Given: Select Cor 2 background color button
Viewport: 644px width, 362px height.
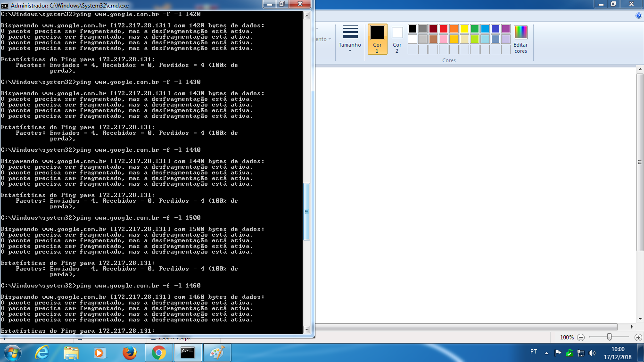Looking at the screenshot, I should coord(397,39).
